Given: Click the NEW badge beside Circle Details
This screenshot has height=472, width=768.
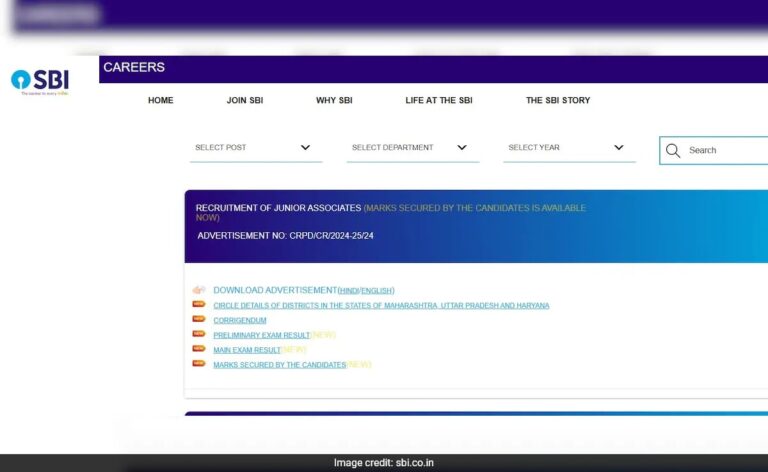Looking at the screenshot, I should point(198,305).
